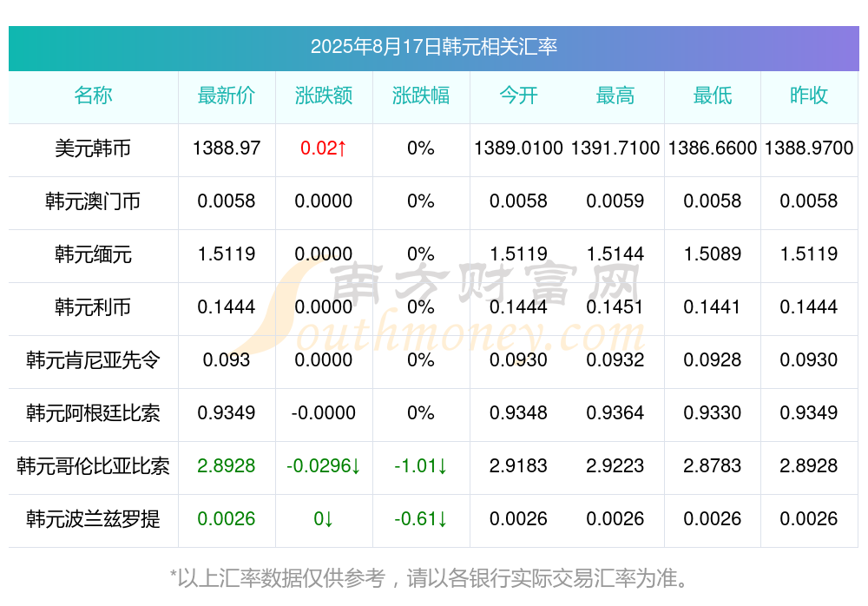Click the 名称 column header
This screenshot has height=606, width=868.
(x=93, y=96)
